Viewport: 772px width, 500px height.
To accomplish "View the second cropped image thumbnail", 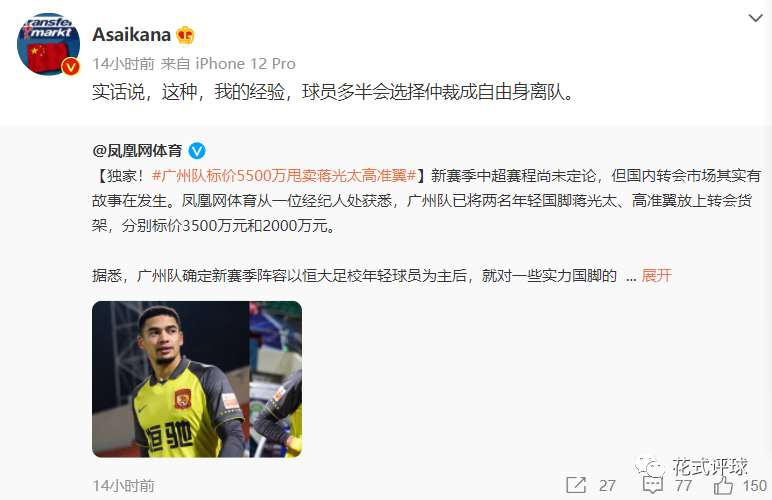I will point(276,379).
